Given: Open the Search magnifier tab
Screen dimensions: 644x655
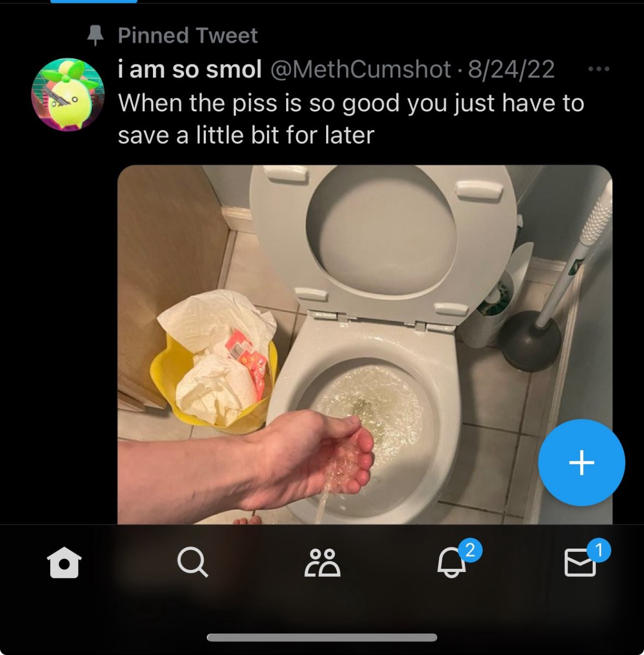Looking at the screenshot, I should (193, 562).
